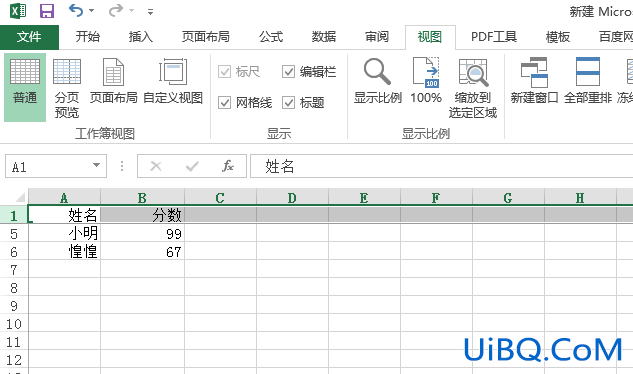Select column G header
The height and width of the screenshot is (374, 633).
pyautogui.click(x=508, y=198)
